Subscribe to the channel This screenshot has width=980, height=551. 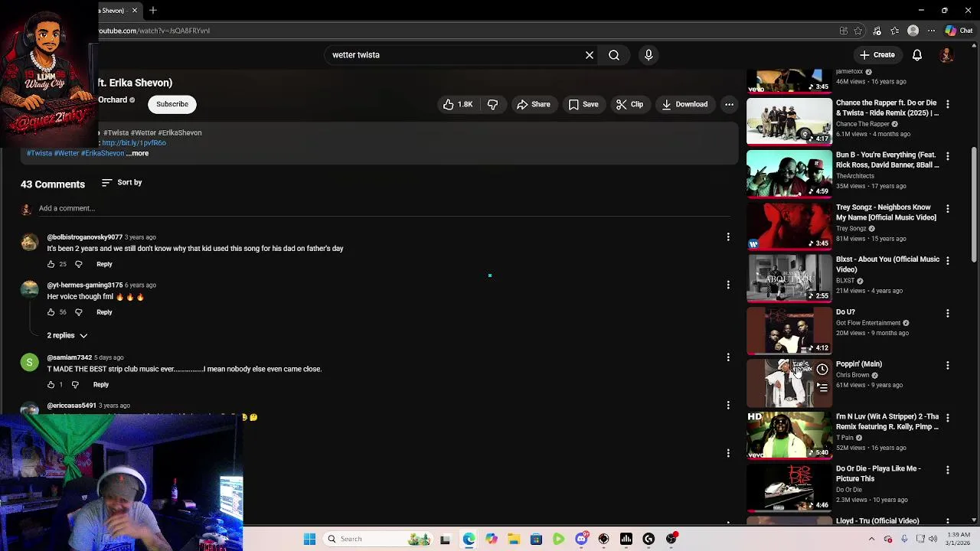(x=172, y=104)
